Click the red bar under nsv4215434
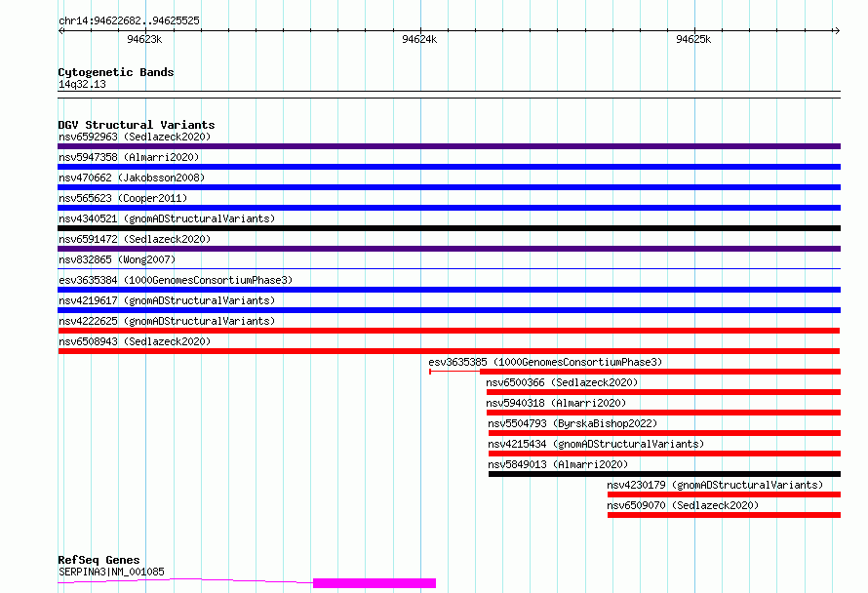This screenshot has width=868, height=593. point(664,454)
